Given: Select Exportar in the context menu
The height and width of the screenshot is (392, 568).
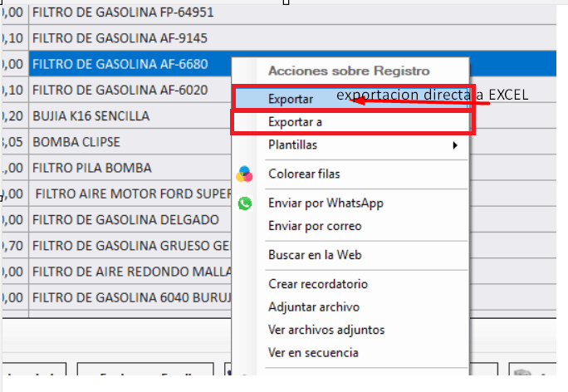Looking at the screenshot, I should [x=291, y=99].
